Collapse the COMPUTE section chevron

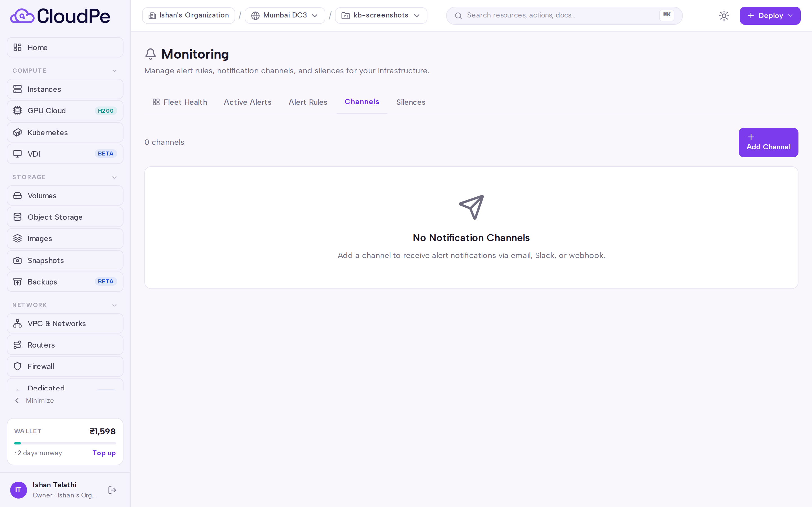(114, 71)
